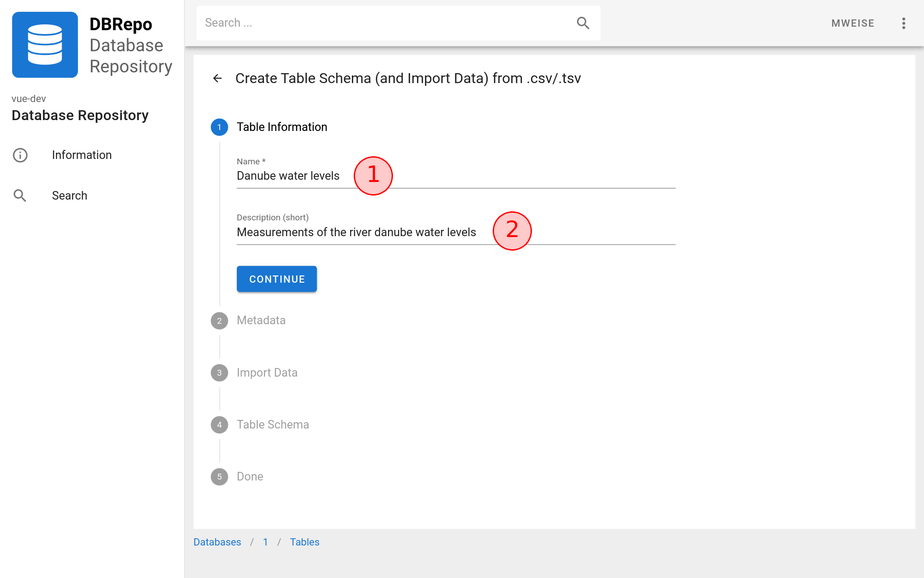Click the step 1 Table Information circle
This screenshot has height=578, width=924.
[219, 127]
